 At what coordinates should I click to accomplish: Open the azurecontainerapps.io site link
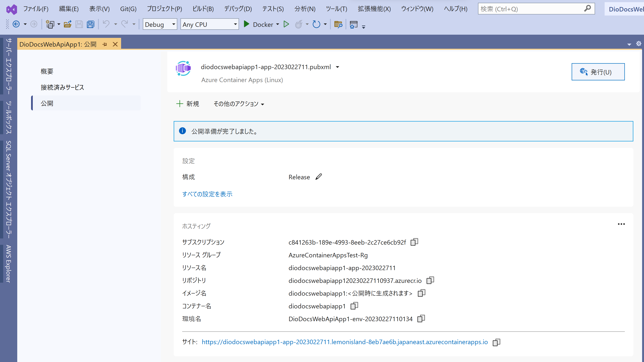point(345,342)
